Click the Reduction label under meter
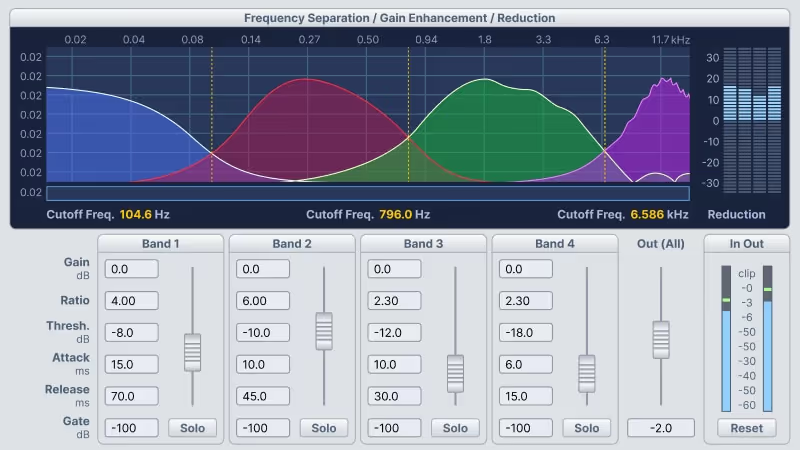The height and width of the screenshot is (450, 800). click(736, 214)
